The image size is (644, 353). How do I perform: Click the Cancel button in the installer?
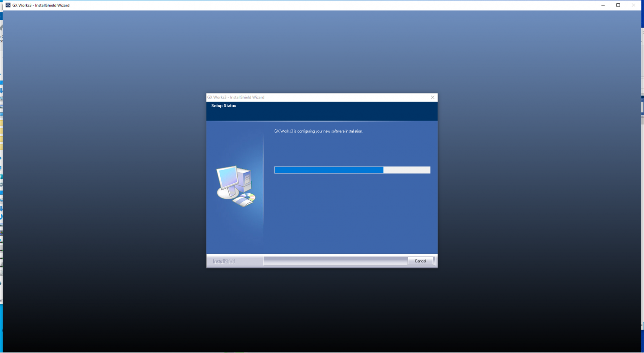pyautogui.click(x=420, y=261)
